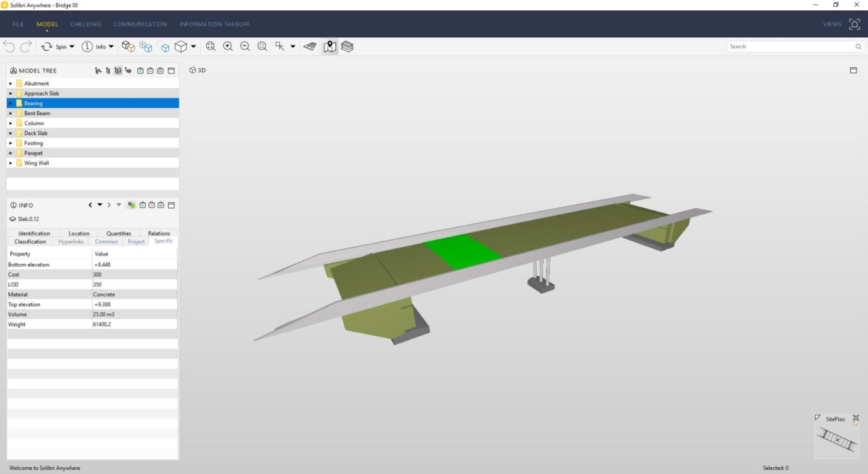Click the floor grid icon in toolbar
Image resolution: width=868 pixels, height=474 pixels.
(x=310, y=47)
